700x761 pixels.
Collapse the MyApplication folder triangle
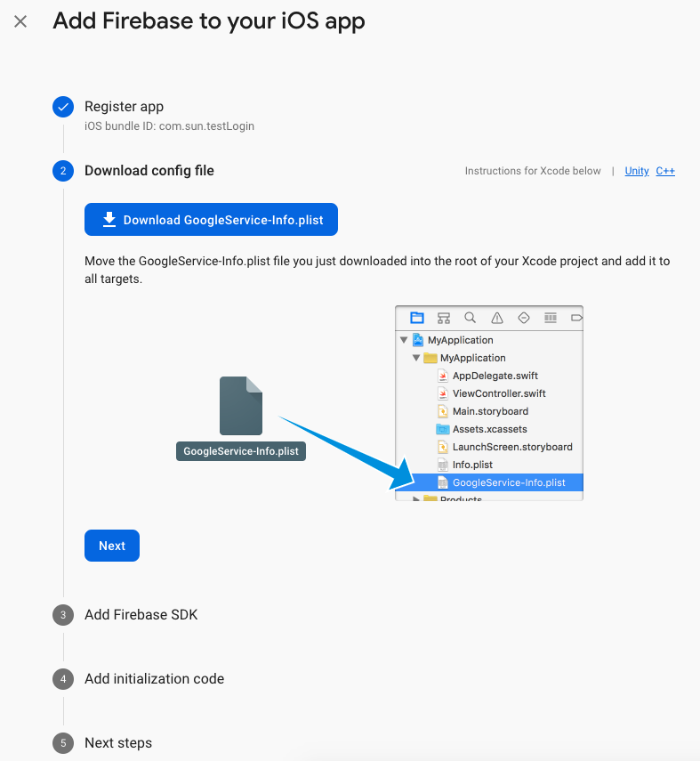click(x=416, y=358)
